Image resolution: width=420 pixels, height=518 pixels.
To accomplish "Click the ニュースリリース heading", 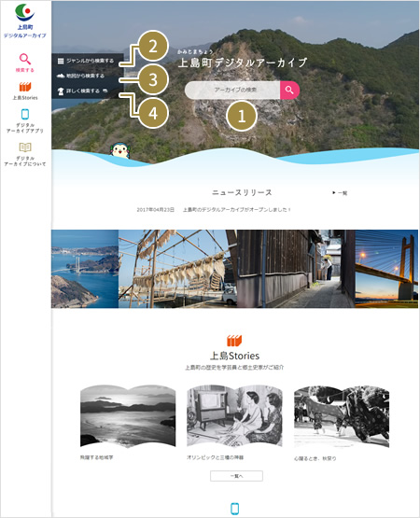I will point(242,192).
